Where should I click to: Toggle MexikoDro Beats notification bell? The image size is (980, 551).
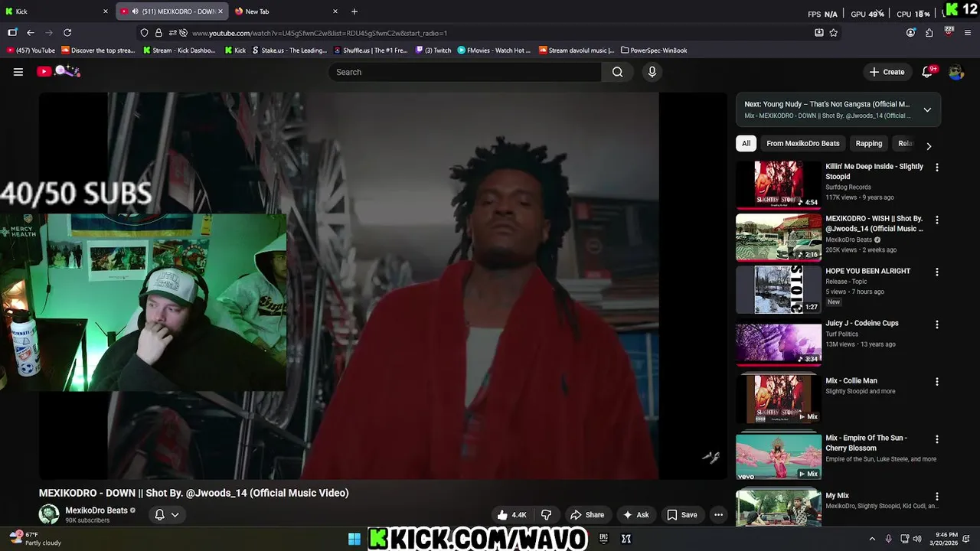[x=159, y=515]
